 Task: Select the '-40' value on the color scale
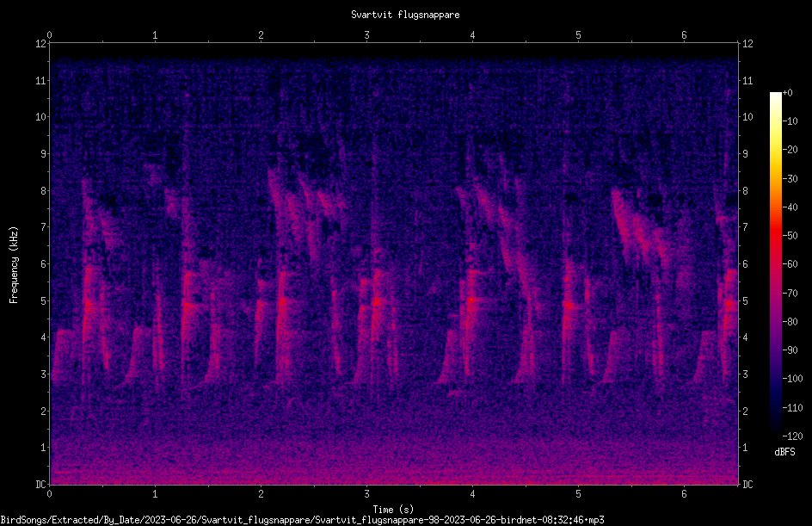coord(790,207)
